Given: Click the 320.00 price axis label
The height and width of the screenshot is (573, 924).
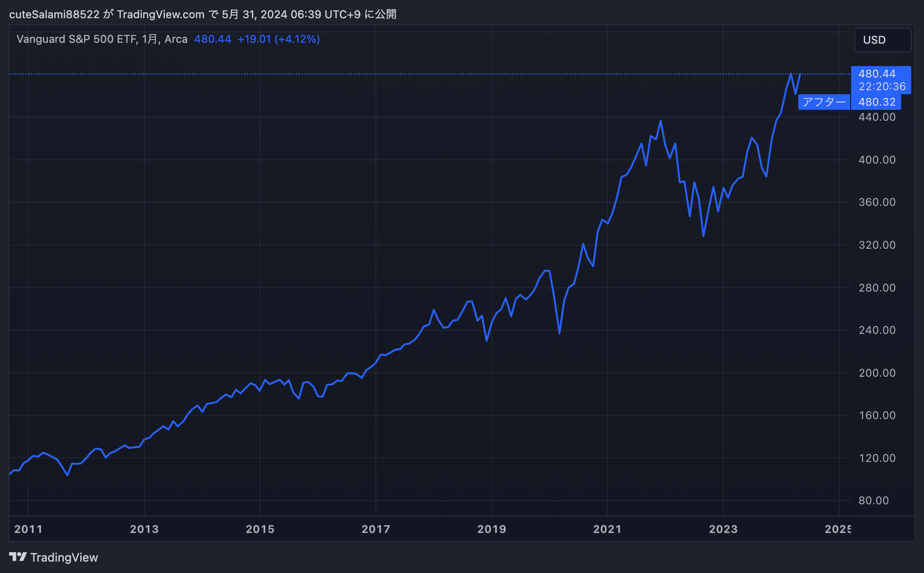Looking at the screenshot, I should (877, 245).
